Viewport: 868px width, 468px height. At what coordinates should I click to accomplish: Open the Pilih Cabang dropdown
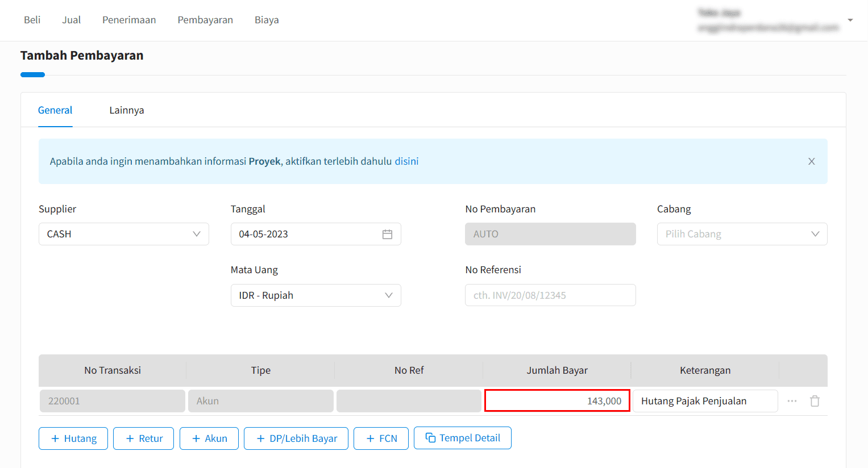(x=742, y=234)
